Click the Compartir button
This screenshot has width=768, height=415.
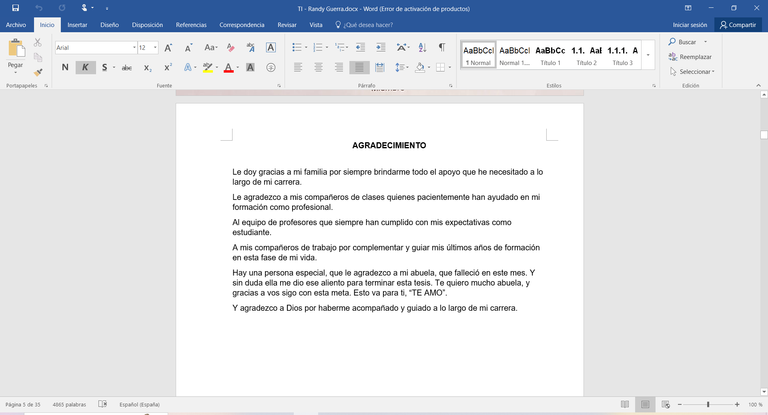click(x=738, y=25)
